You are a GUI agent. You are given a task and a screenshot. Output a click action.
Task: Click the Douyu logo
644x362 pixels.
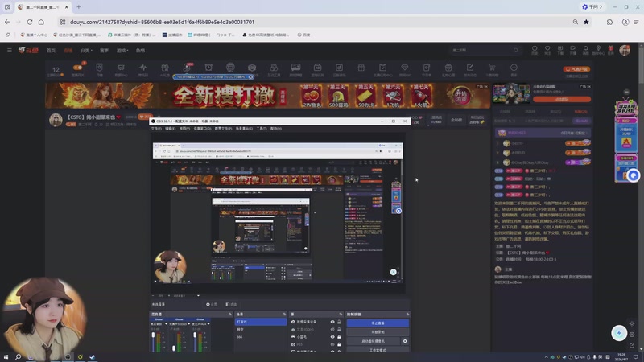tap(28, 50)
